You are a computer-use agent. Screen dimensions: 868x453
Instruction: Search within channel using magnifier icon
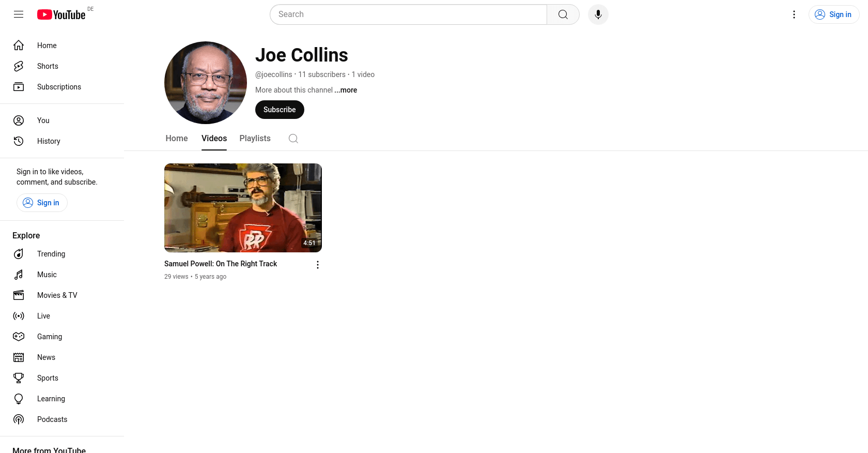(x=293, y=139)
